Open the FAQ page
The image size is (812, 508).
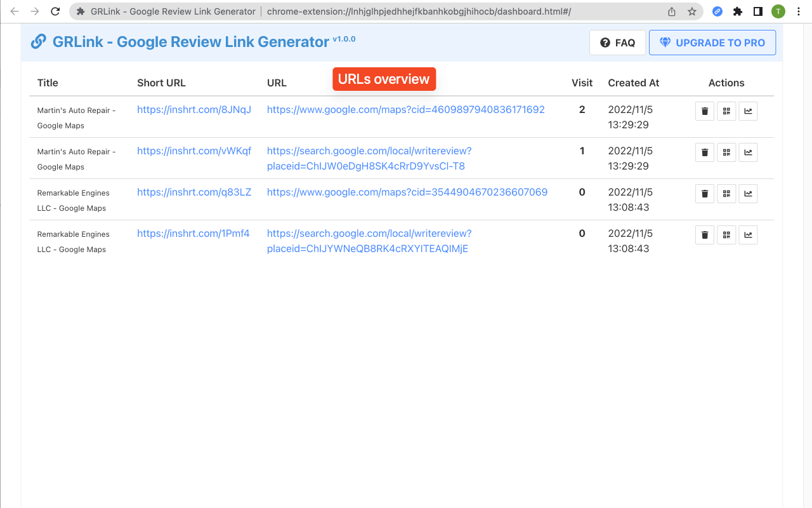coord(617,43)
